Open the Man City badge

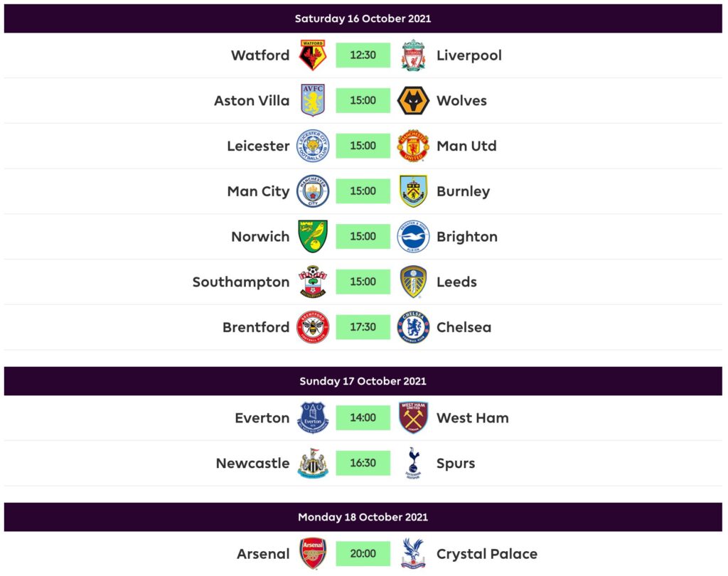tap(313, 191)
